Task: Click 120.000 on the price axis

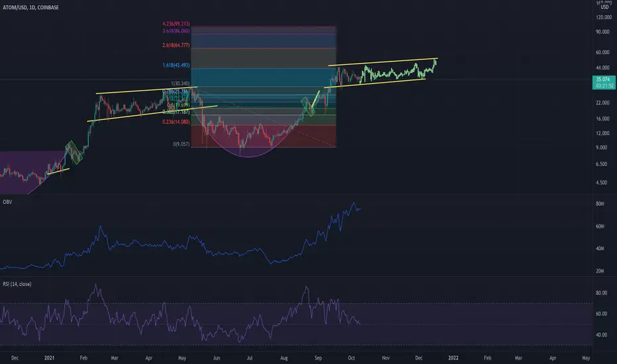Action: [x=603, y=17]
